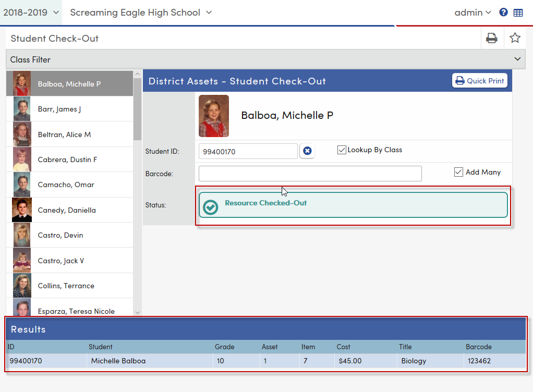Expand the Class Filter section
Image resolution: width=533 pixels, height=392 pixels.
[516, 59]
